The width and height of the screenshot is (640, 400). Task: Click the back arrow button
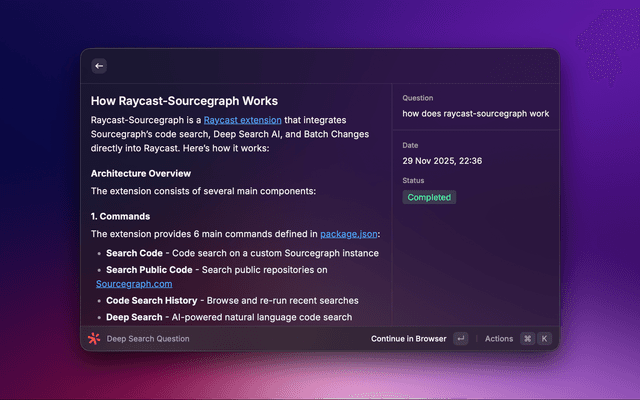coord(98,66)
